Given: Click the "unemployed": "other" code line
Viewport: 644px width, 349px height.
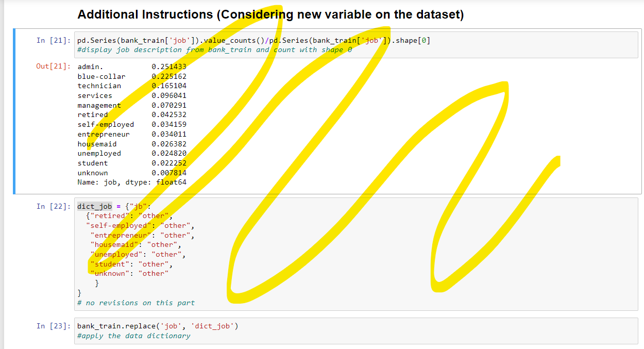Looking at the screenshot, I should click(138, 254).
